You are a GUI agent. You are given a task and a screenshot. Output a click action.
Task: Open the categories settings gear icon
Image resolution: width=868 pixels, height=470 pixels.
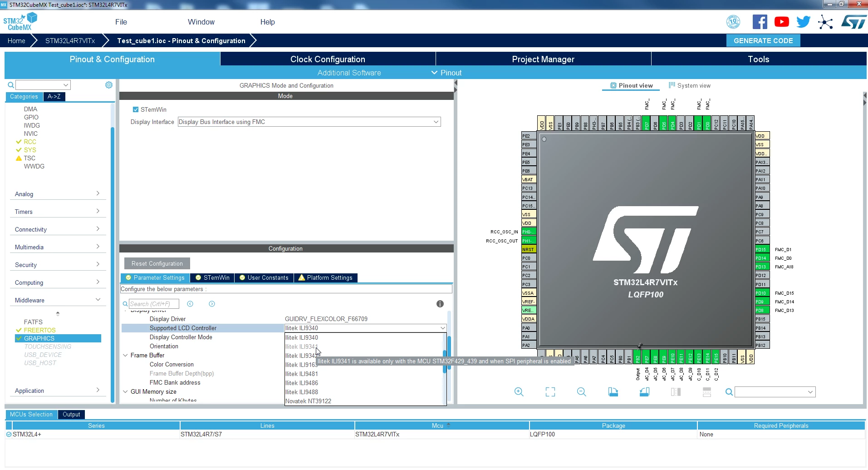(x=109, y=85)
